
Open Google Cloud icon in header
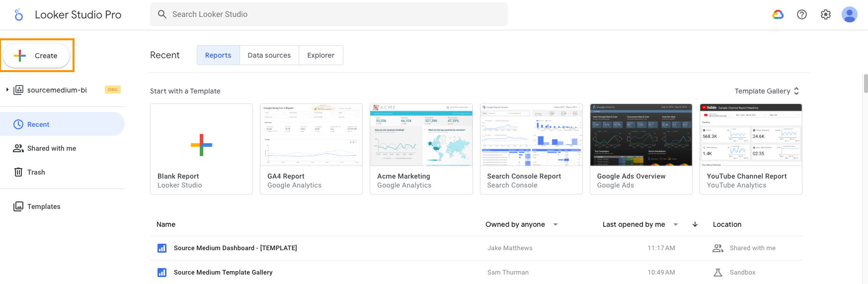[778, 14]
